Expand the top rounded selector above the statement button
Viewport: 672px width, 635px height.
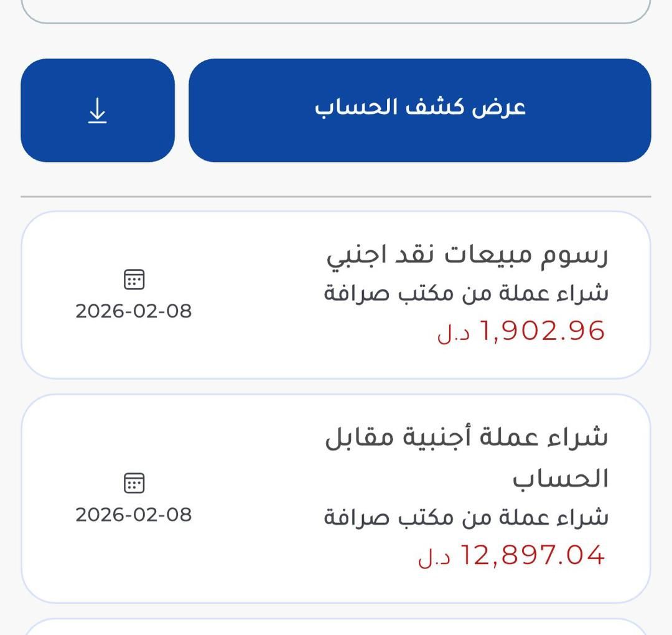[x=336, y=9]
